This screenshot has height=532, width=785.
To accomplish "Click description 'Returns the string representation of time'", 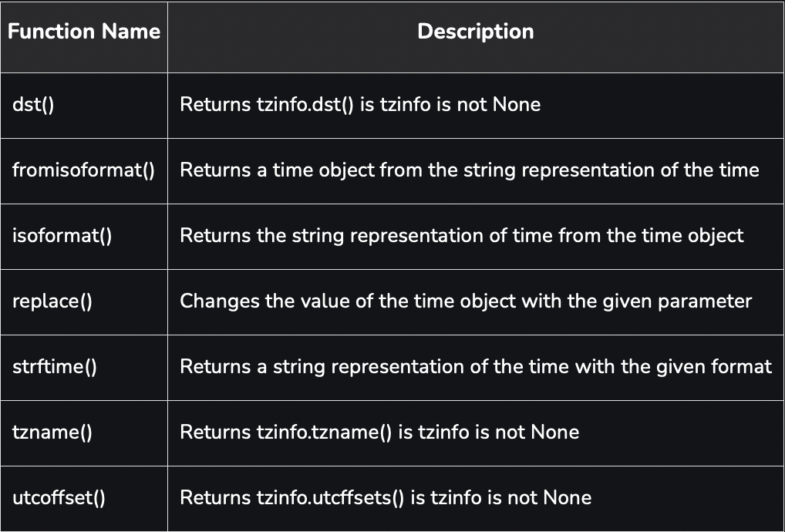I will tap(462, 236).
